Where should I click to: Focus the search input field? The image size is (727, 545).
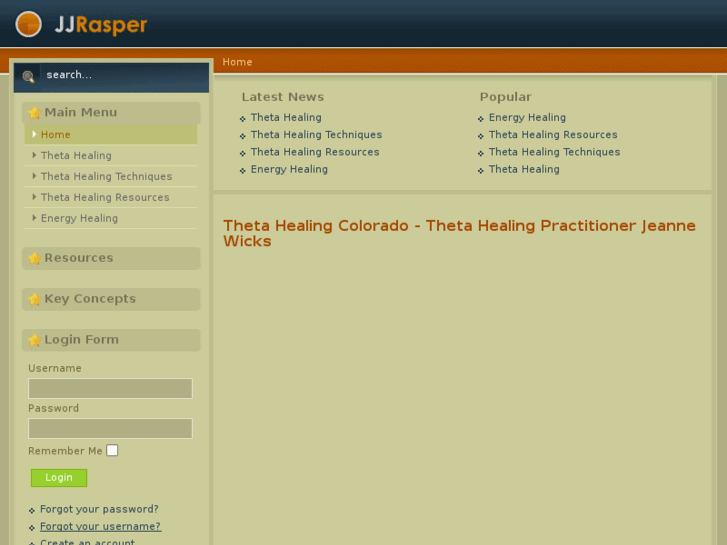[124, 75]
